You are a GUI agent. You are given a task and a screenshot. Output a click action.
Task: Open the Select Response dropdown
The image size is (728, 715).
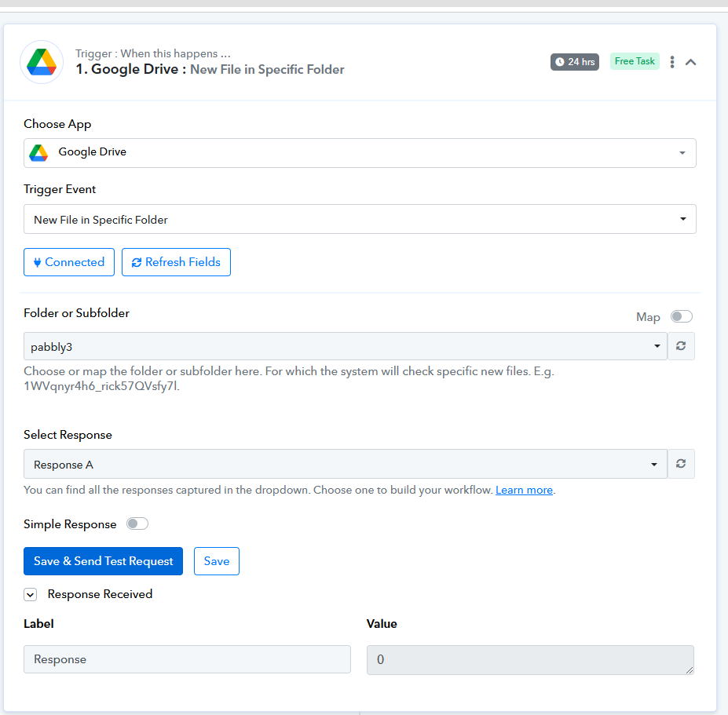pos(346,464)
